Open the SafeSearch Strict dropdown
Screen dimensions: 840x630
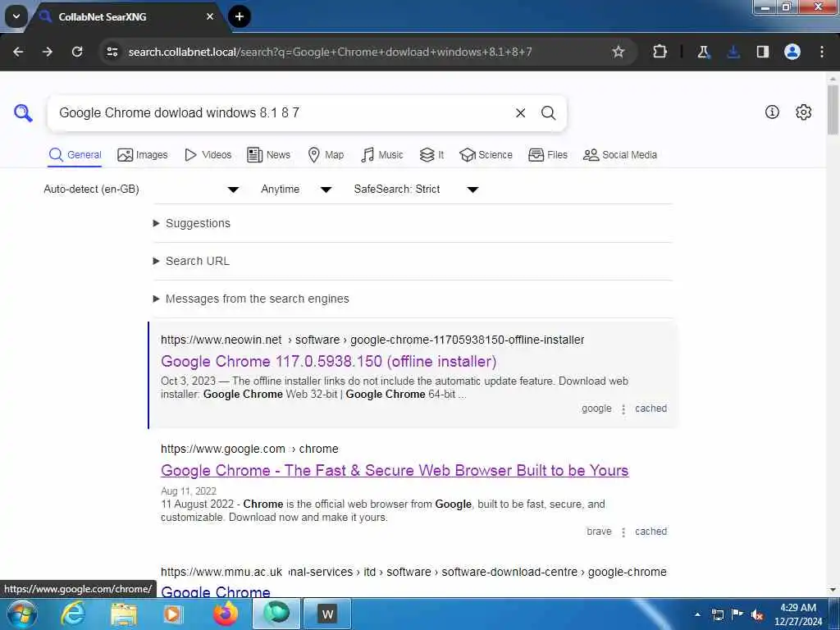click(x=416, y=189)
